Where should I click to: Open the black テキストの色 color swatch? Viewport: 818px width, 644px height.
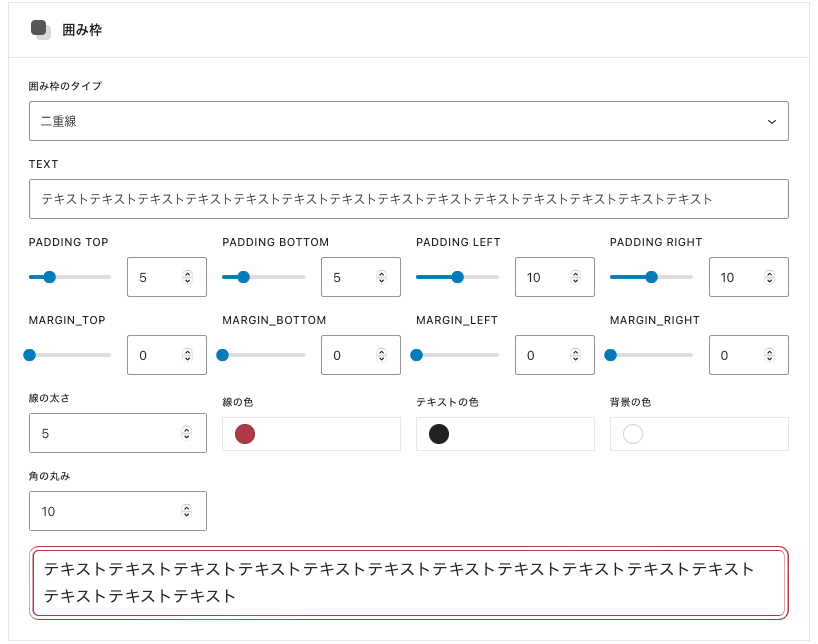(x=439, y=434)
